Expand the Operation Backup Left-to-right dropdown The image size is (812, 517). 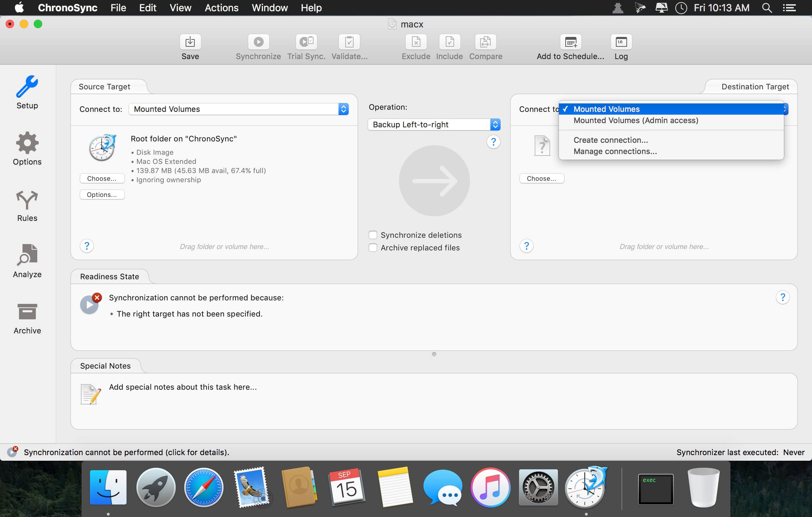434,125
